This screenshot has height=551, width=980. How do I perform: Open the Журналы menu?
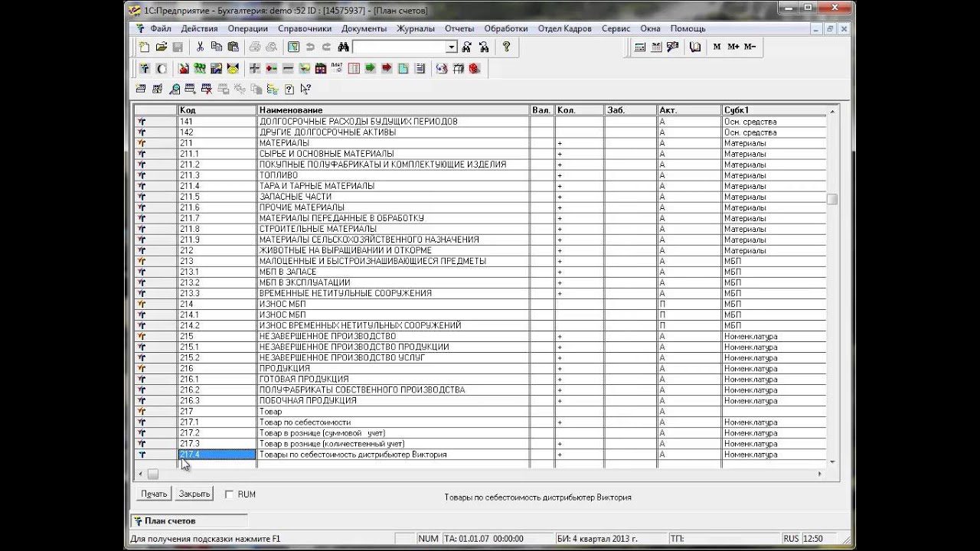coord(416,28)
